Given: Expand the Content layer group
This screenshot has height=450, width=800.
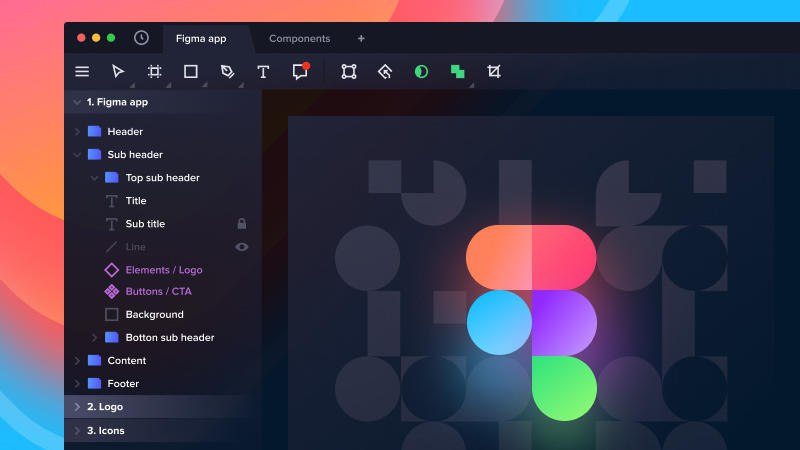Looking at the screenshot, I should (77, 361).
